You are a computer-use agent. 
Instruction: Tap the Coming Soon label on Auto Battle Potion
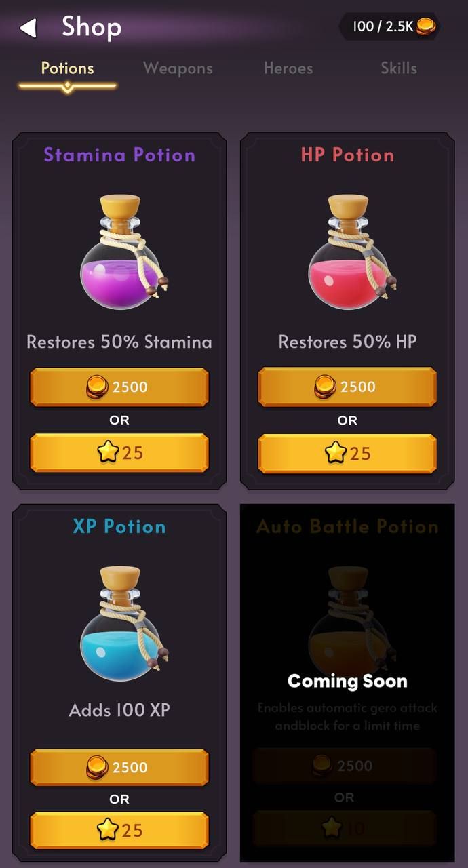(x=347, y=681)
